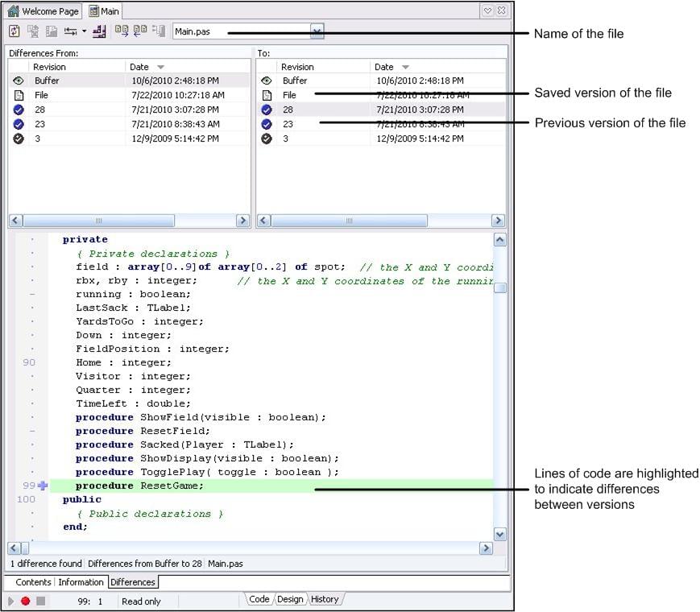700x612 pixels.
Task: Click the grey macro stop square
Action: 40,602
